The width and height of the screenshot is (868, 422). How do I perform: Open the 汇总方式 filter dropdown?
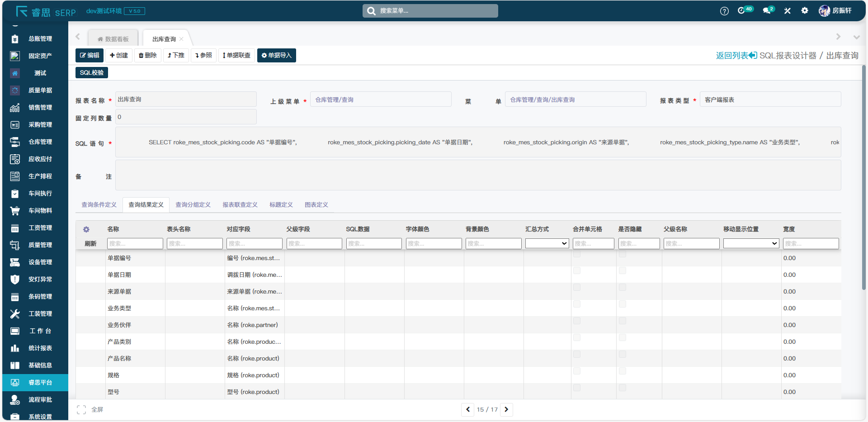[x=547, y=244]
